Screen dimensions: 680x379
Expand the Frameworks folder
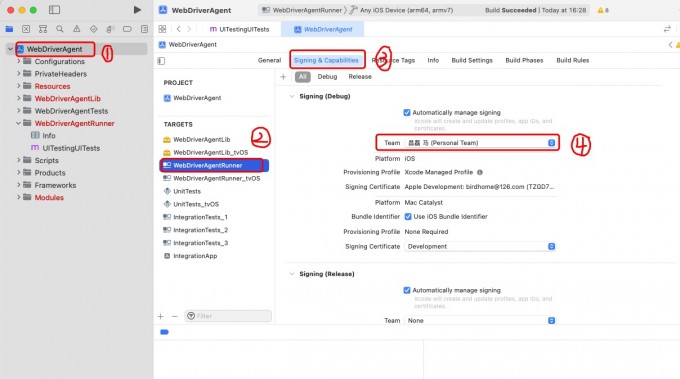point(18,185)
